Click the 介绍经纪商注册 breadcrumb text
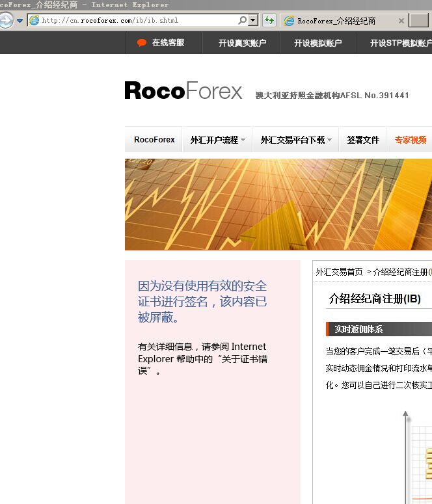The height and width of the screenshot is (504, 432). pos(400,272)
